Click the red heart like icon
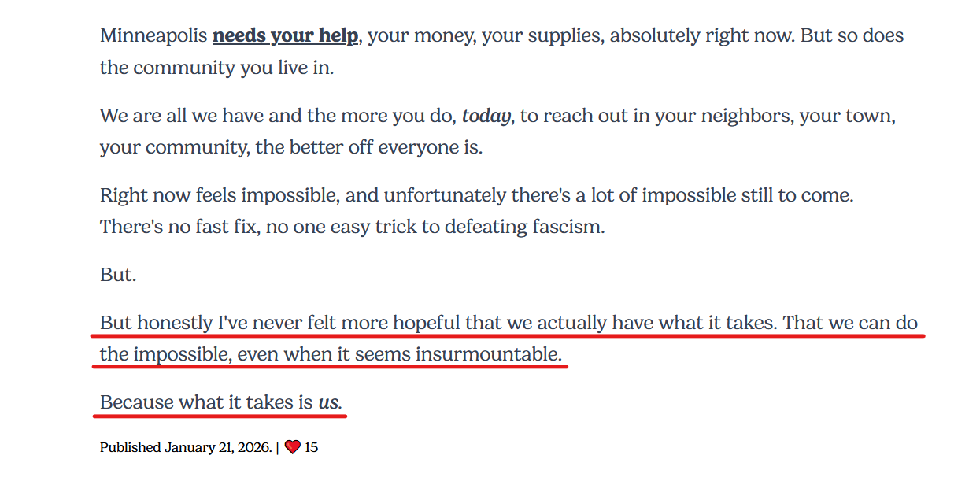 tap(293, 447)
